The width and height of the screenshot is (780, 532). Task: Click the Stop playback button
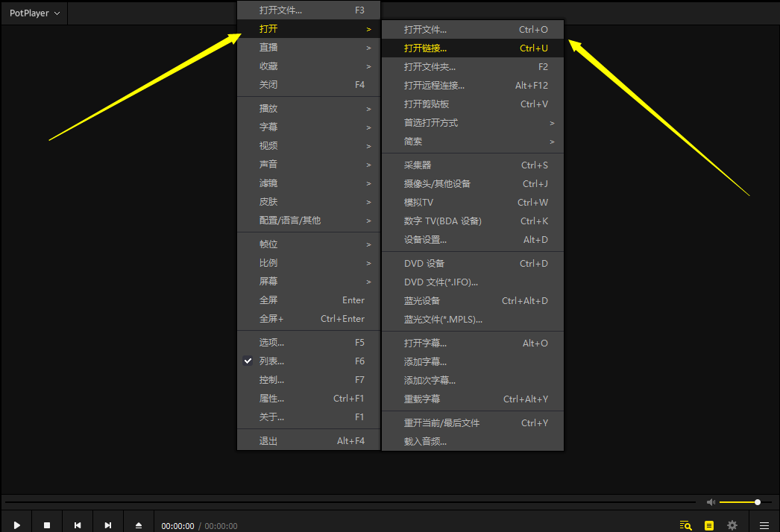[x=47, y=525]
